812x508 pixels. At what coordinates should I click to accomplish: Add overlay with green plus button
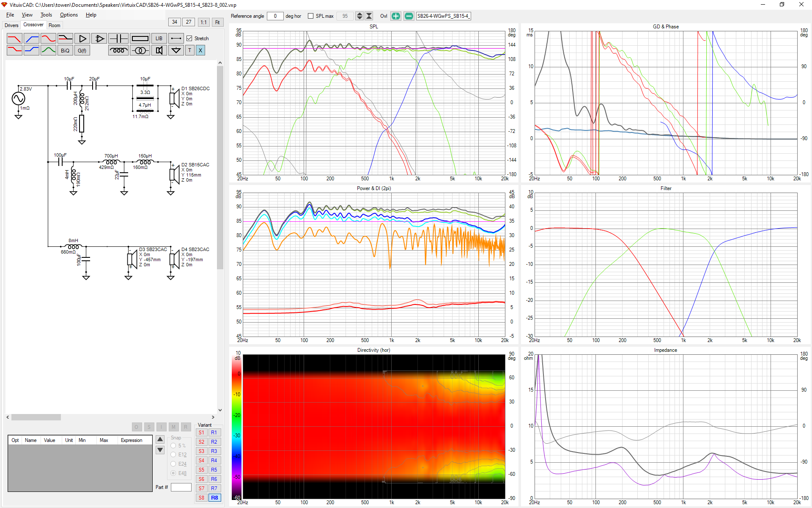coord(395,16)
